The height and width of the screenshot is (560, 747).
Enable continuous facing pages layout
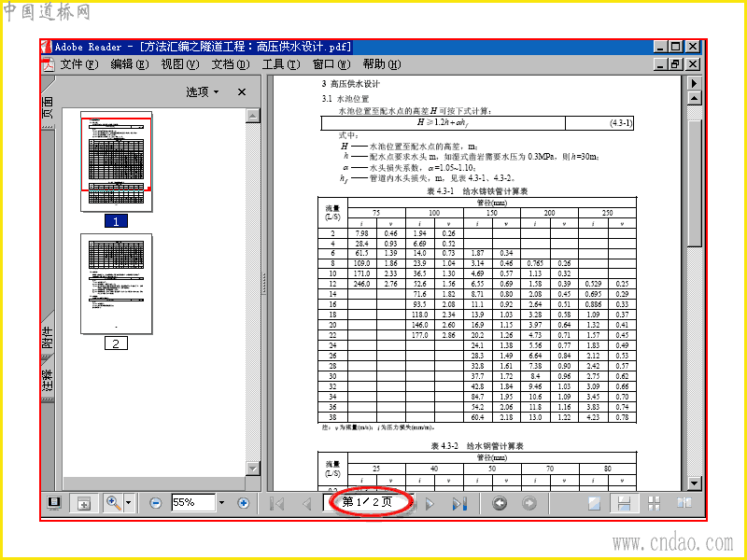655,503
